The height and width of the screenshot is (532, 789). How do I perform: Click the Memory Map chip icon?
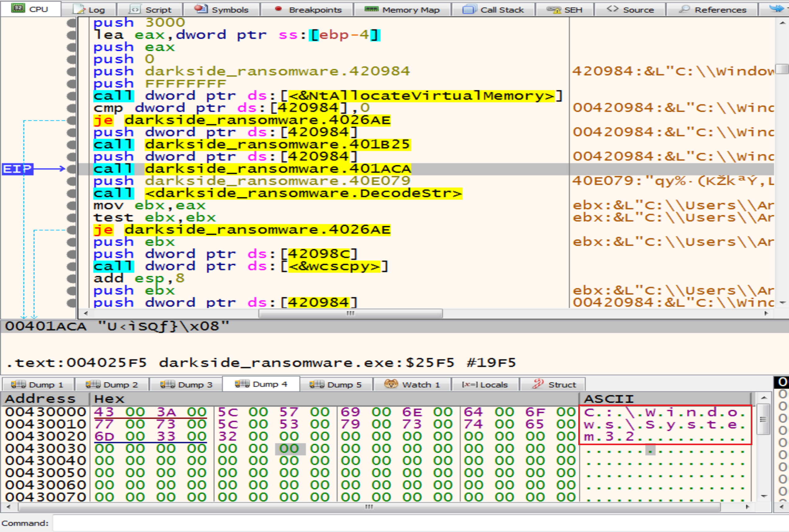point(371,9)
